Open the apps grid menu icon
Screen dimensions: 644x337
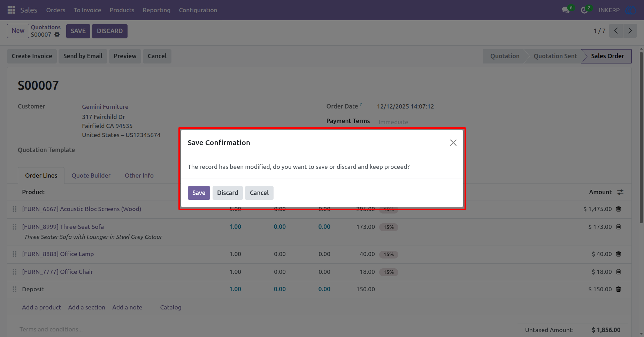[11, 10]
